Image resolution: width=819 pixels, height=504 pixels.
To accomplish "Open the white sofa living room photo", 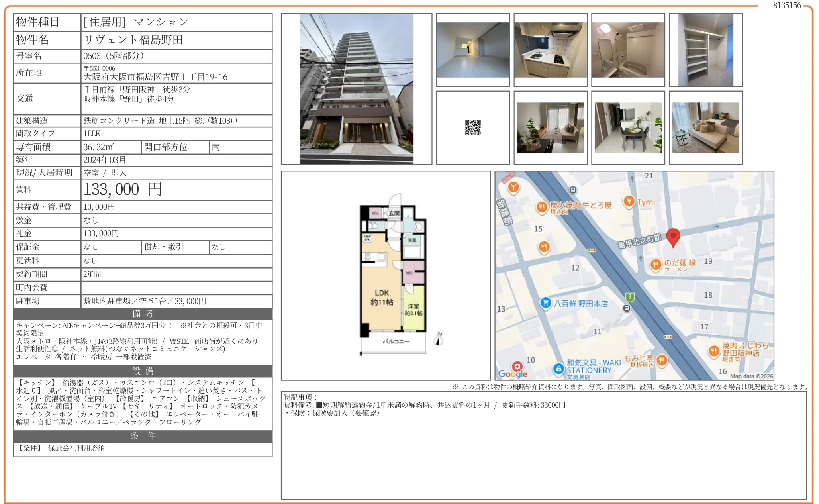I will 705,127.
